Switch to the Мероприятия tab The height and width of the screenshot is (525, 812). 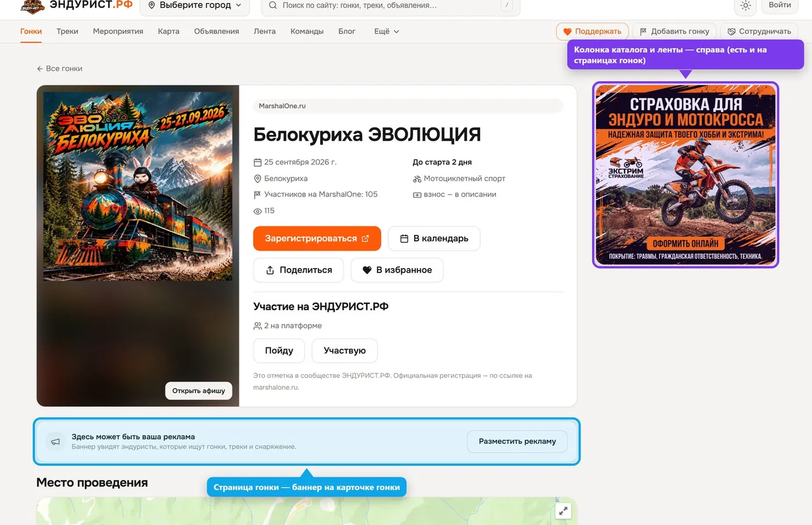click(x=118, y=31)
